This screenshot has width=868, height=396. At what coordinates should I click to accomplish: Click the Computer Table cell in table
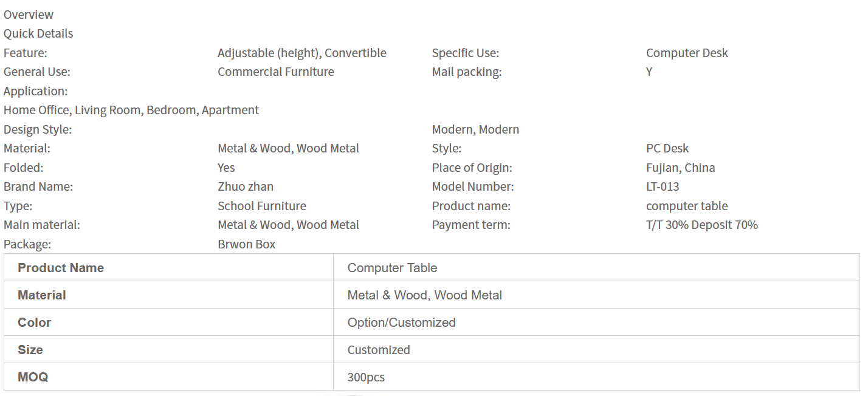pyautogui.click(x=392, y=268)
